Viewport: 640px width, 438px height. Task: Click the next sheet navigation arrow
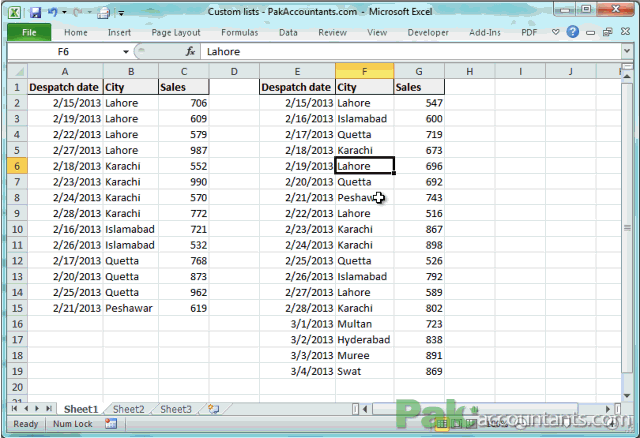[x=37, y=409]
